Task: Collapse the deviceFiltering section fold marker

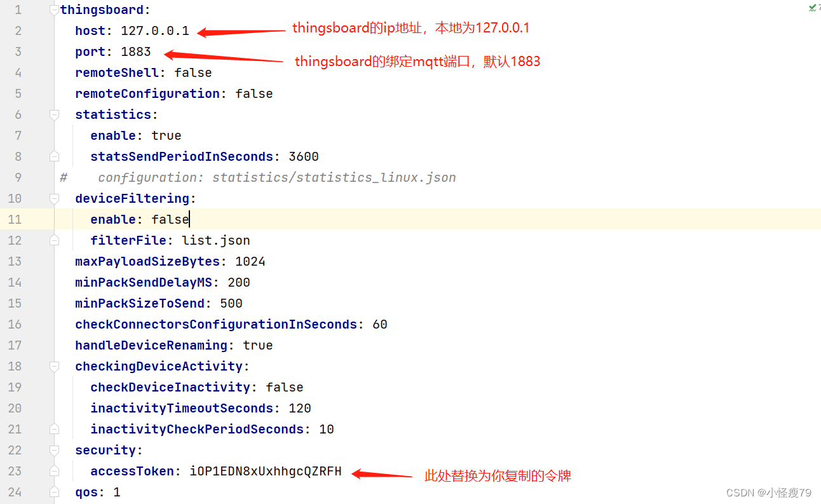Action: [x=54, y=199]
